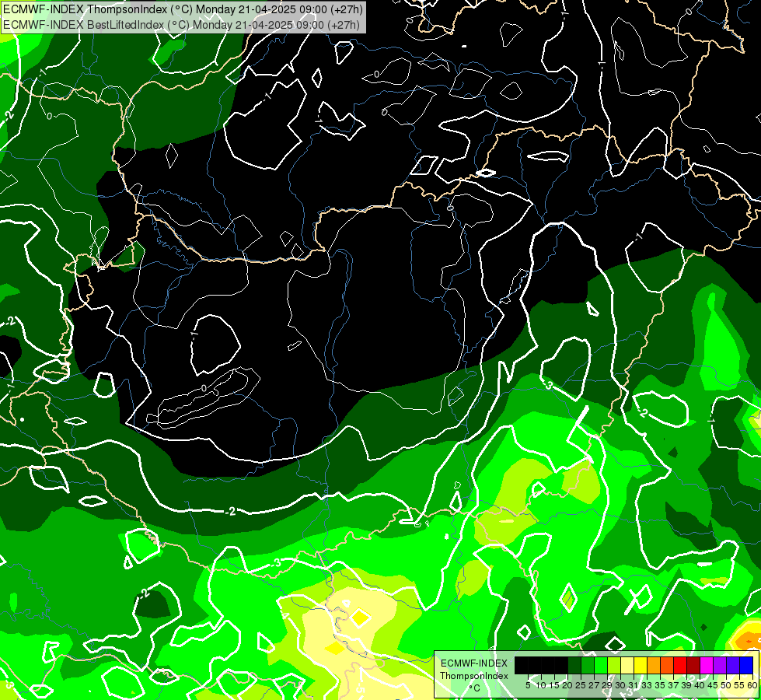Click the BestLiftedIndex title line at top
Image resolution: width=761 pixels, height=700 pixels.
pos(182,24)
